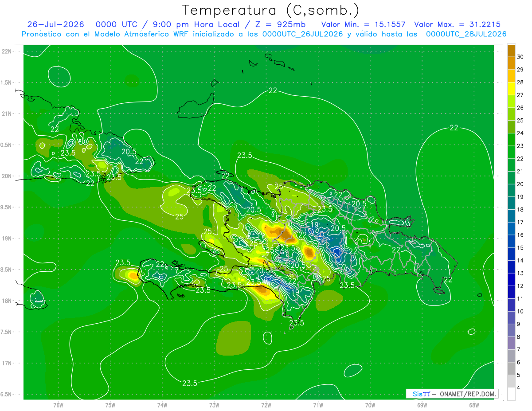Click the legend swatch between 22 and 23
The width and height of the screenshot is (532, 411).
511,153
